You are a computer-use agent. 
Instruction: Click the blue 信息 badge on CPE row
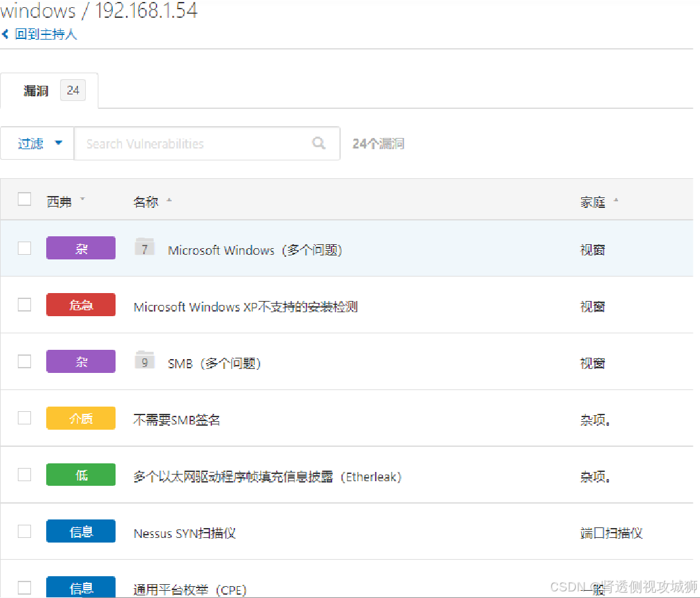pos(81,587)
